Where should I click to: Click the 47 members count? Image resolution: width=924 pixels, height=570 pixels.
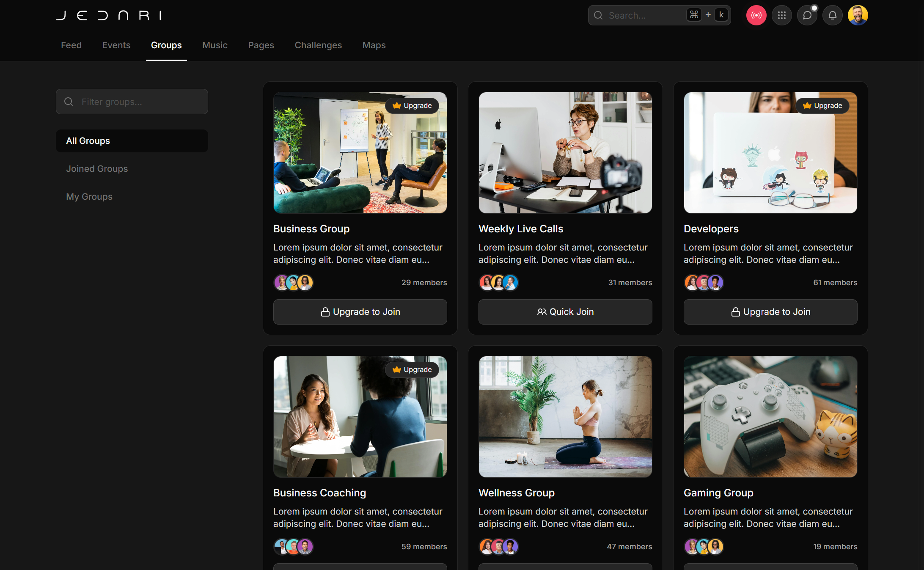(x=630, y=547)
